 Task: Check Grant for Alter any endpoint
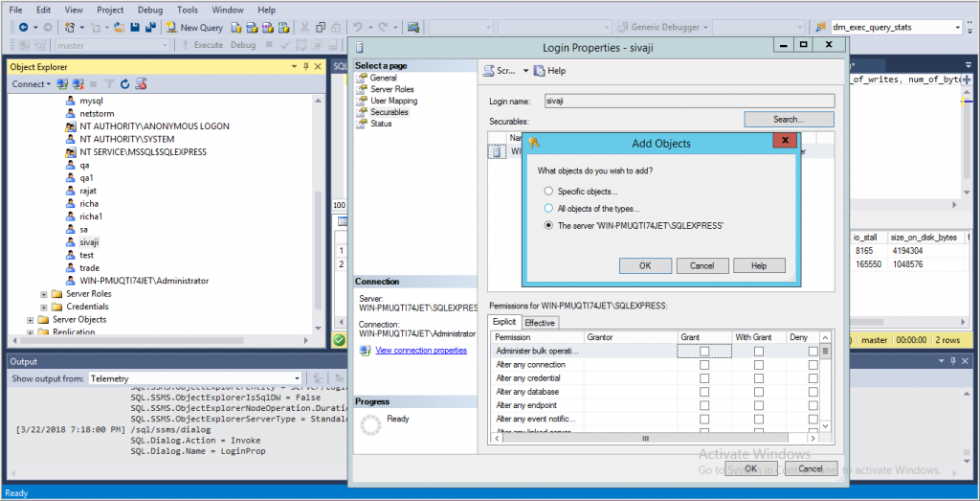pyautogui.click(x=704, y=405)
